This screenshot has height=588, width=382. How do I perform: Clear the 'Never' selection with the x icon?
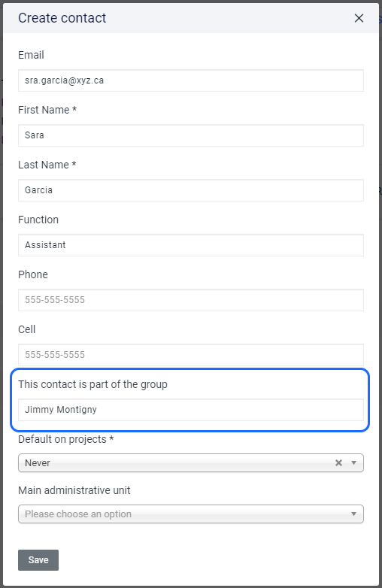[338, 462]
